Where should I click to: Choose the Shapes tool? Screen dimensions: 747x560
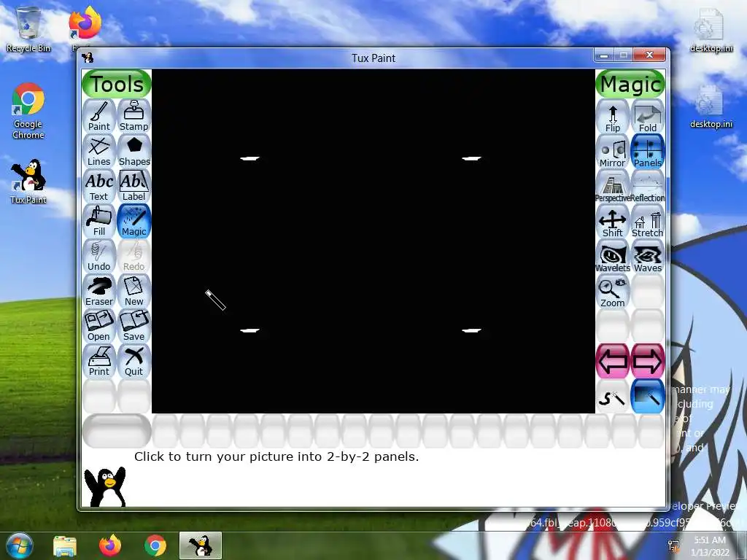[x=134, y=151]
